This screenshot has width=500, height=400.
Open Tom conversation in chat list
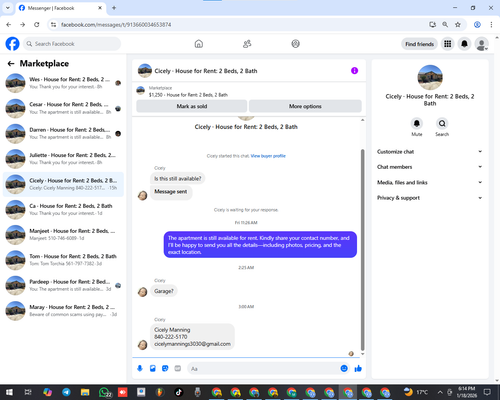coord(63,260)
